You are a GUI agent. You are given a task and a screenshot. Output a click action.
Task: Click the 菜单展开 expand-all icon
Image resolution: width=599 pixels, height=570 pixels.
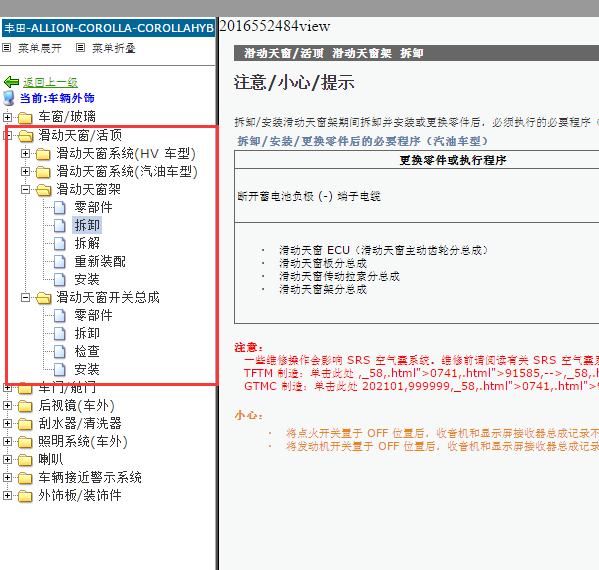(x=6, y=48)
